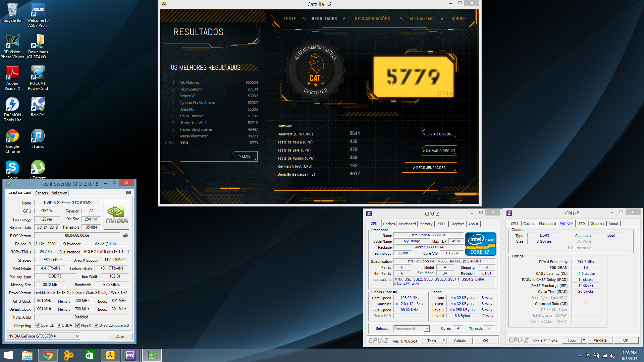
Task: Open ACTUALIZAR tab in Catzilla
Action: [x=421, y=19]
